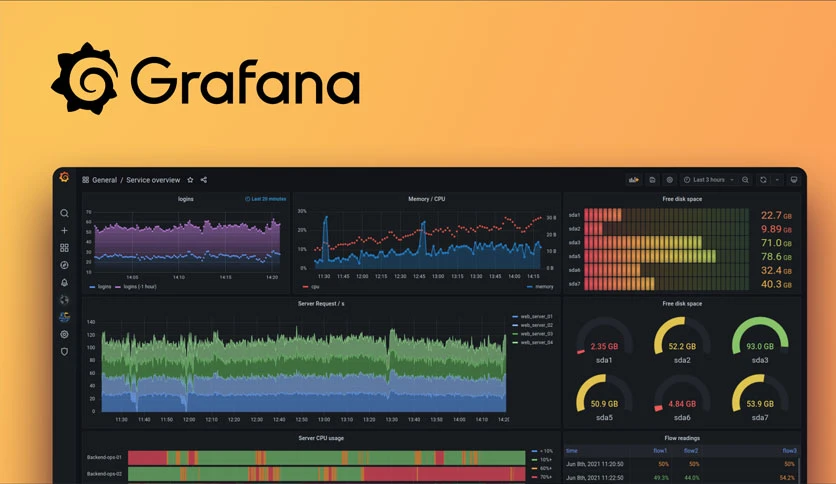Open top Free disk space bar panel menu
The height and width of the screenshot is (484, 836).
click(682, 199)
